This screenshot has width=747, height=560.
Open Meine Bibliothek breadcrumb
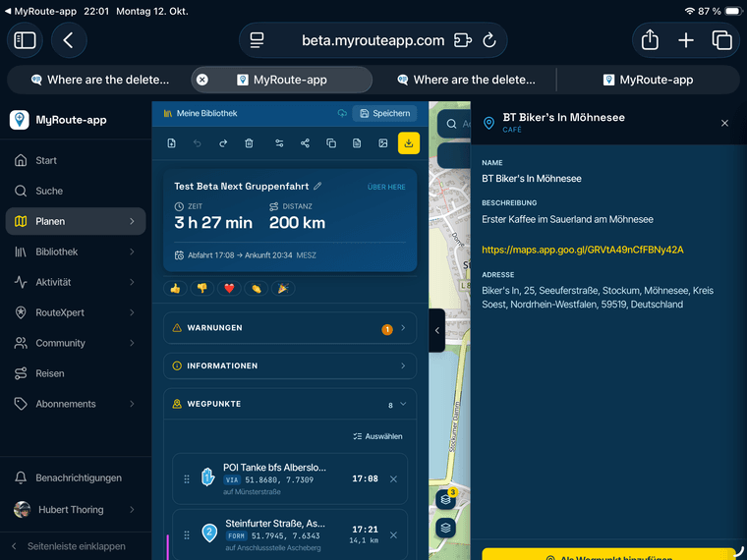[201, 113]
